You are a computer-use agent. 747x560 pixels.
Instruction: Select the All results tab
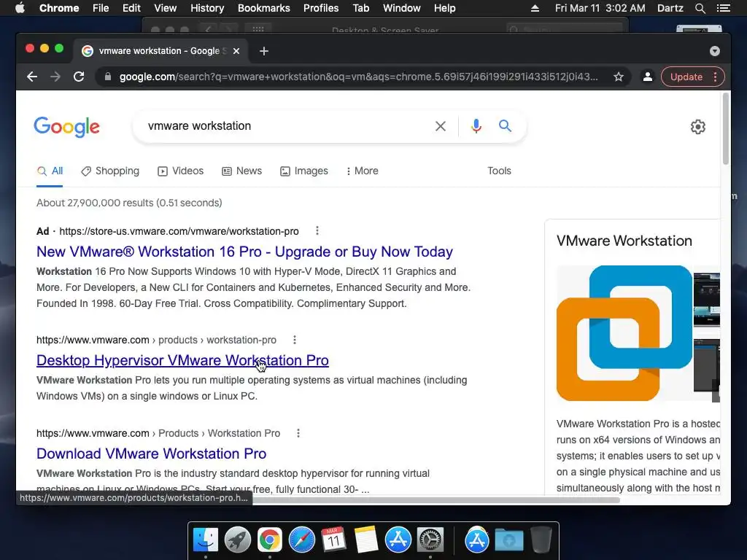click(x=50, y=171)
